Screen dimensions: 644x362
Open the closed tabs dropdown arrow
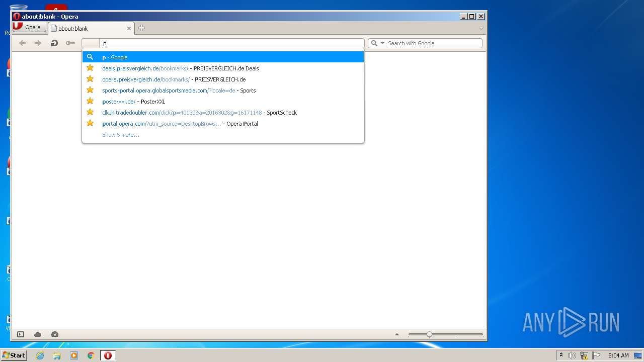point(481,28)
